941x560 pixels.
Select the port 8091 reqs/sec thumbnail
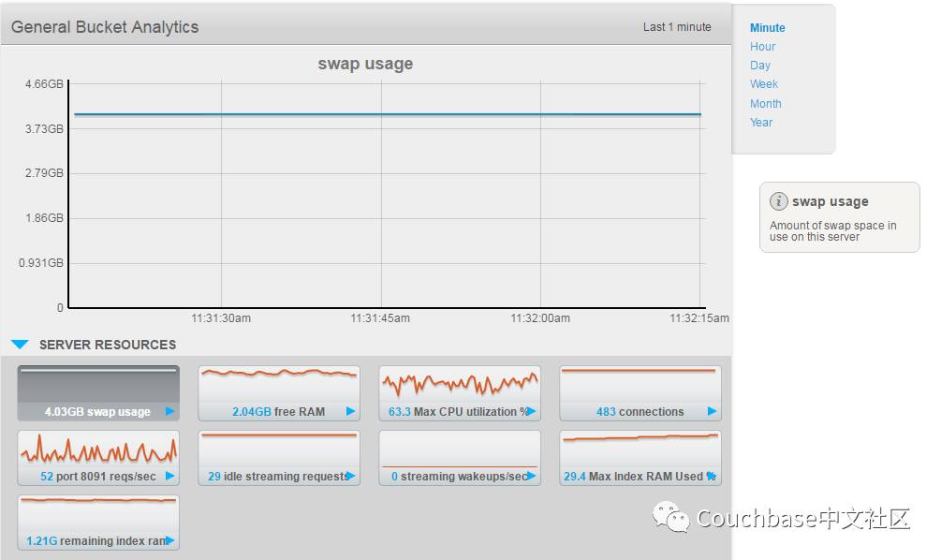(x=98, y=458)
